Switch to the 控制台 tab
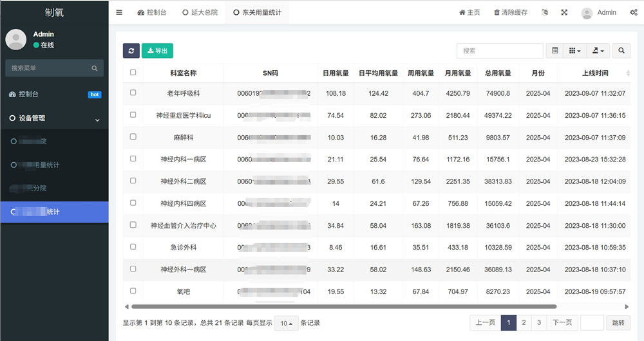644x341 pixels. [152, 12]
